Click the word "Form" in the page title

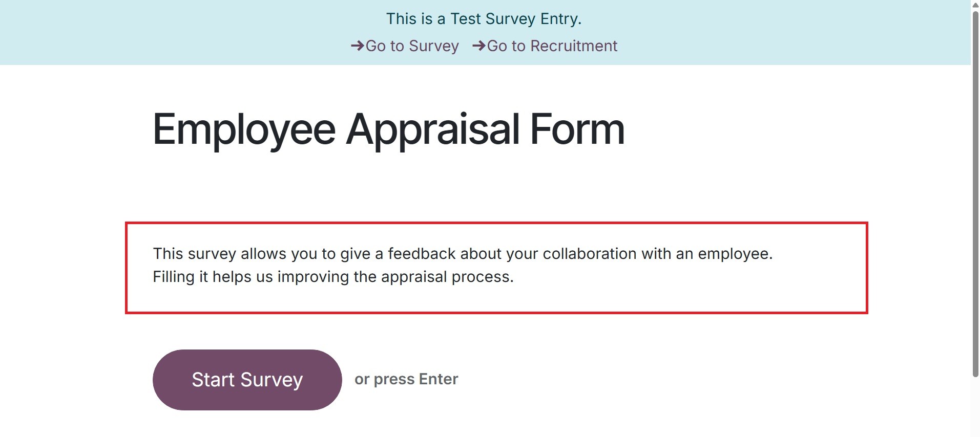(577, 129)
